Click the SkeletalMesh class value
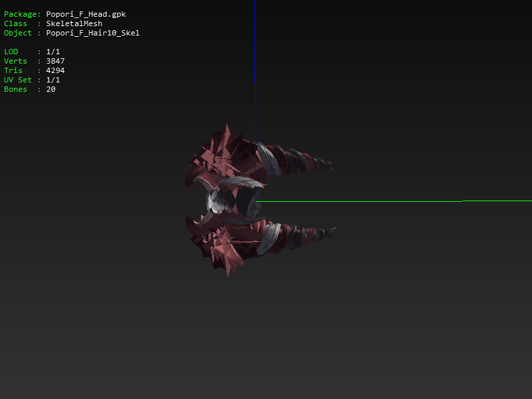 click(74, 23)
